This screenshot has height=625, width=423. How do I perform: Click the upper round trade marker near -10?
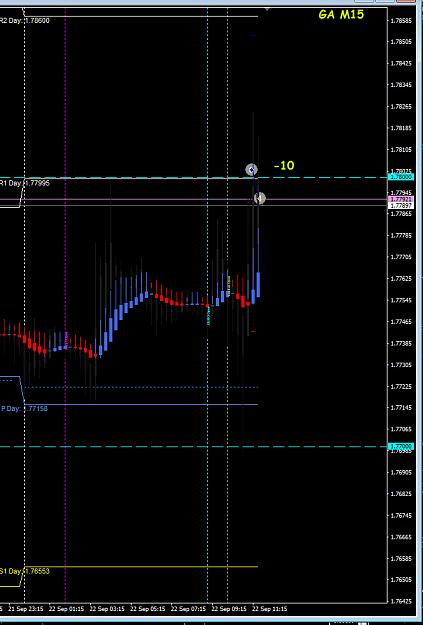coord(251,170)
